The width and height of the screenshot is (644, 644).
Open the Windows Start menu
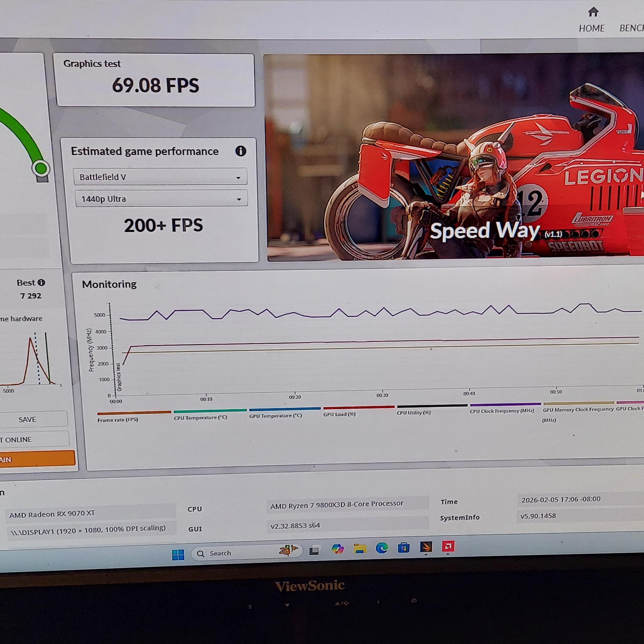pos(178,555)
